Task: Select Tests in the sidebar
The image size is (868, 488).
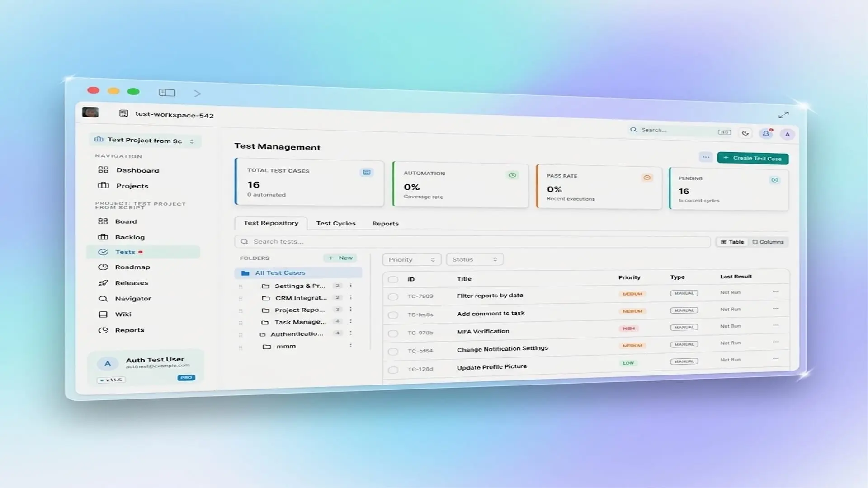Action: click(x=143, y=252)
